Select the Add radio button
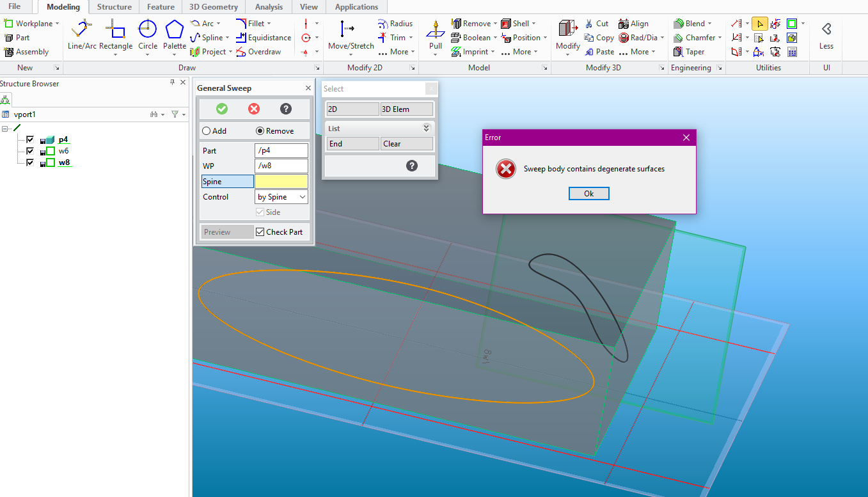868x497 pixels. click(207, 131)
